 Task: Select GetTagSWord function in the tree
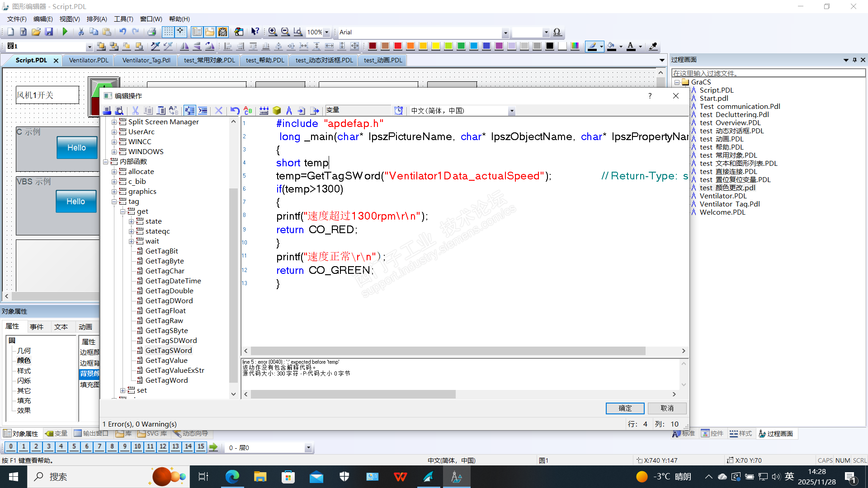coord(168,351)
